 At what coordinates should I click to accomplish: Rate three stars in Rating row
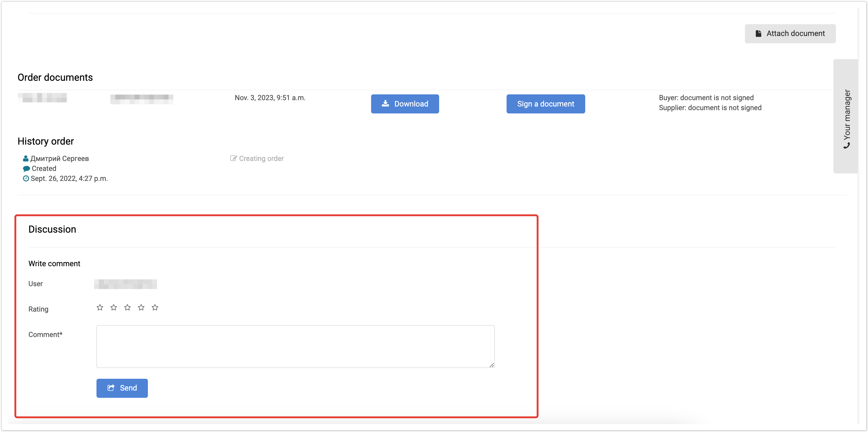coord(127,307)
